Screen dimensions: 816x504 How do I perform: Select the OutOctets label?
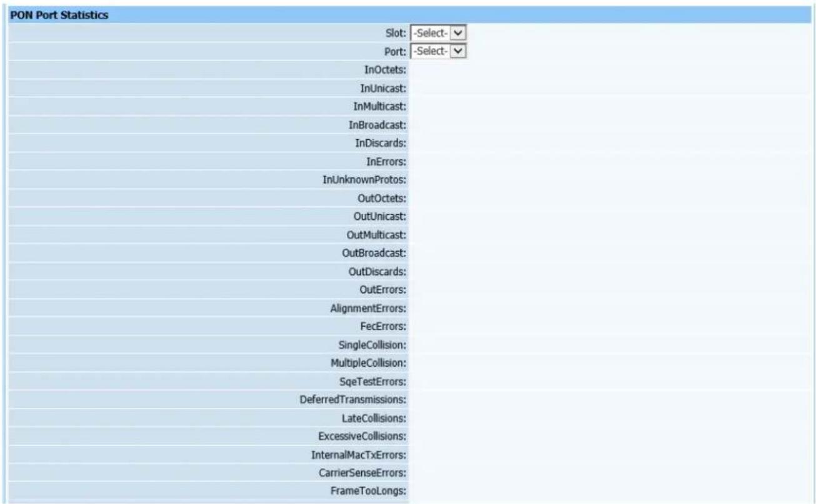(382, 199)
